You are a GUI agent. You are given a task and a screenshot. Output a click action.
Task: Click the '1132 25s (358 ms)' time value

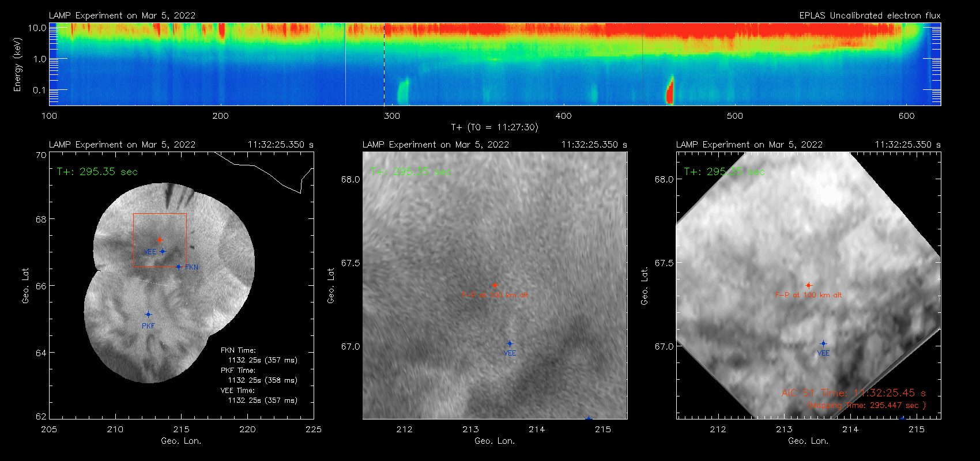263,380
